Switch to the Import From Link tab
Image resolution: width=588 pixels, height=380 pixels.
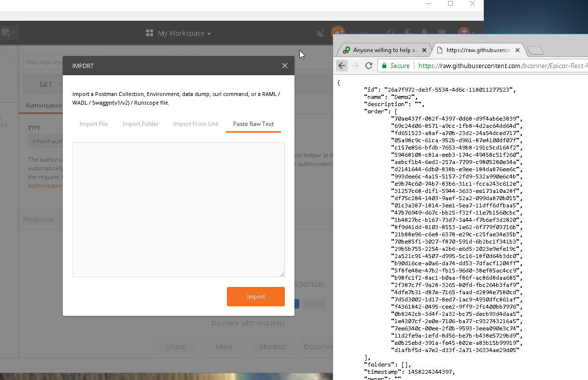pyautogui.click(x=196, y=124)
